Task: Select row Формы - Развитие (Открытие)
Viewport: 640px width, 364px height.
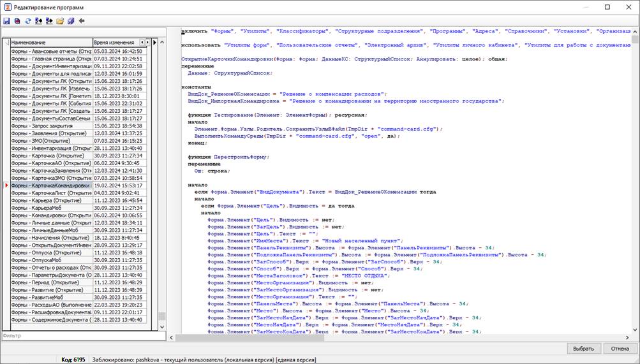Action: point(78,290)
